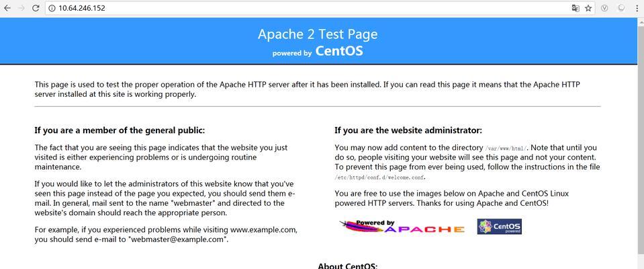Click the Powered by Apache logo image
Image resolution: width=644 pixels, height=269 pixels.
[x=402, y=226]
